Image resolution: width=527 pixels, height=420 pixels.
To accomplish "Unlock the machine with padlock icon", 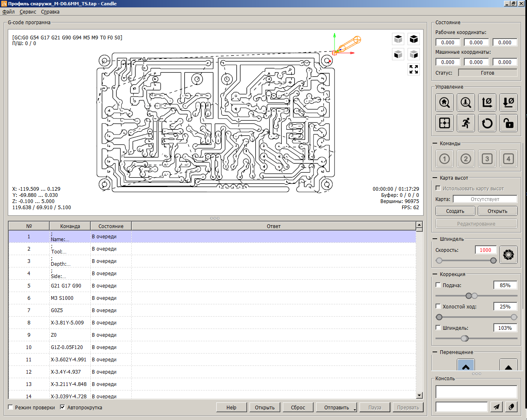I will (509, 123).
